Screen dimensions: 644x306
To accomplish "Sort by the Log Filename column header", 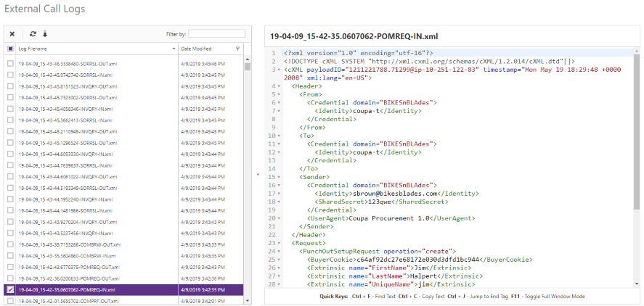I will coord(33,49).
